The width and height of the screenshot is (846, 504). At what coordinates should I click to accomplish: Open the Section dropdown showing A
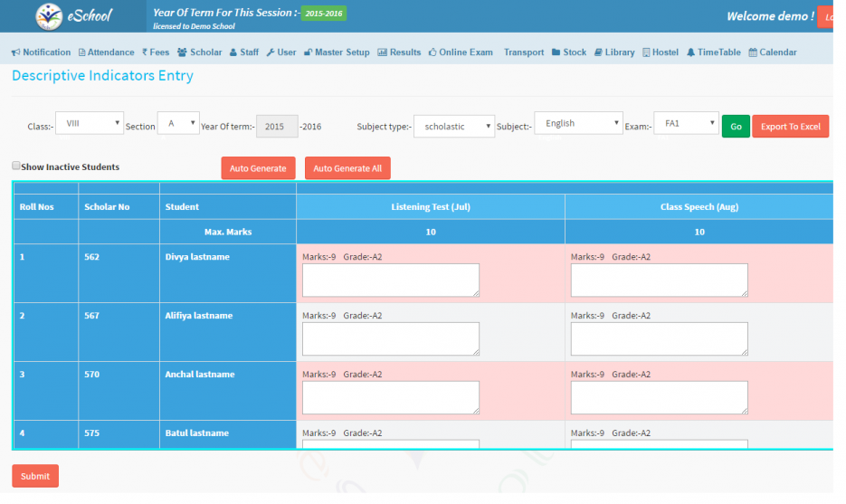pos(178,123)
